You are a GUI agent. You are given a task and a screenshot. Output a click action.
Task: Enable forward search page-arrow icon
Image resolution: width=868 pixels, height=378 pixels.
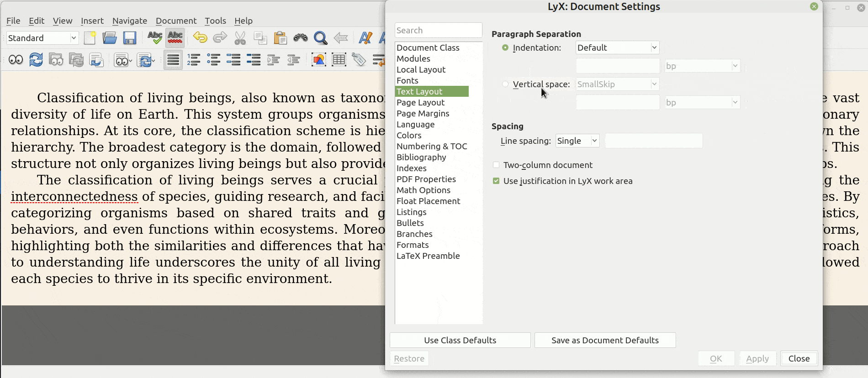96,60
